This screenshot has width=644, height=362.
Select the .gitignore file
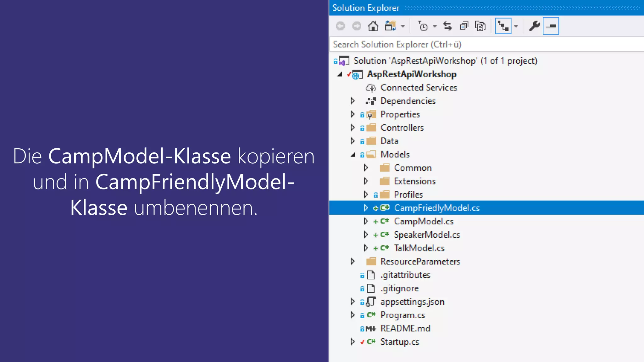(400, 288)
